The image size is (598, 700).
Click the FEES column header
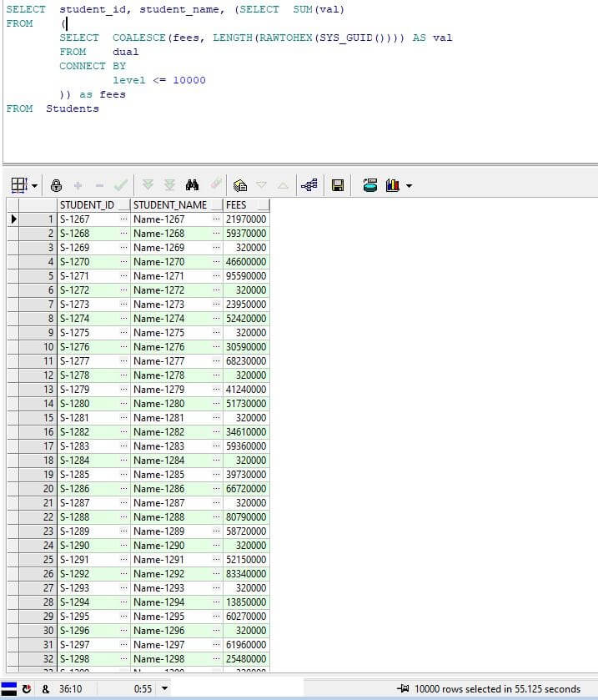246,205
